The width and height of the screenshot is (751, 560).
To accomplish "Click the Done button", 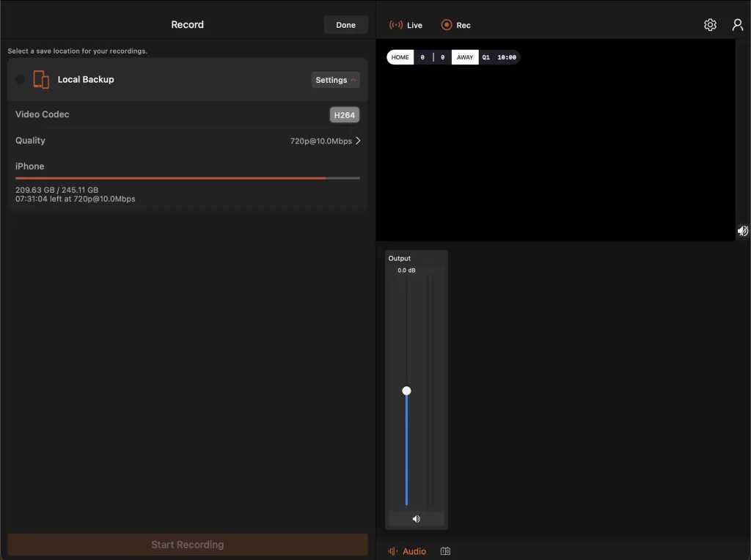I will tap(345, 24).
